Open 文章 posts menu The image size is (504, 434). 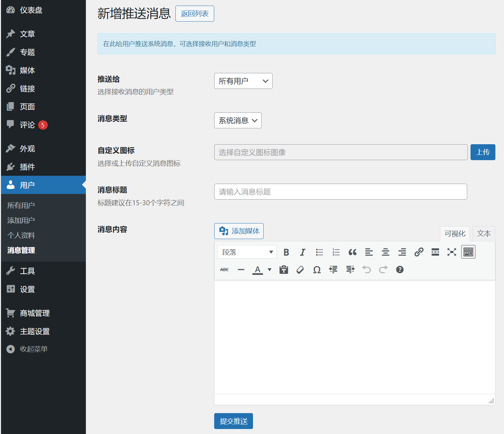(43, 34)
